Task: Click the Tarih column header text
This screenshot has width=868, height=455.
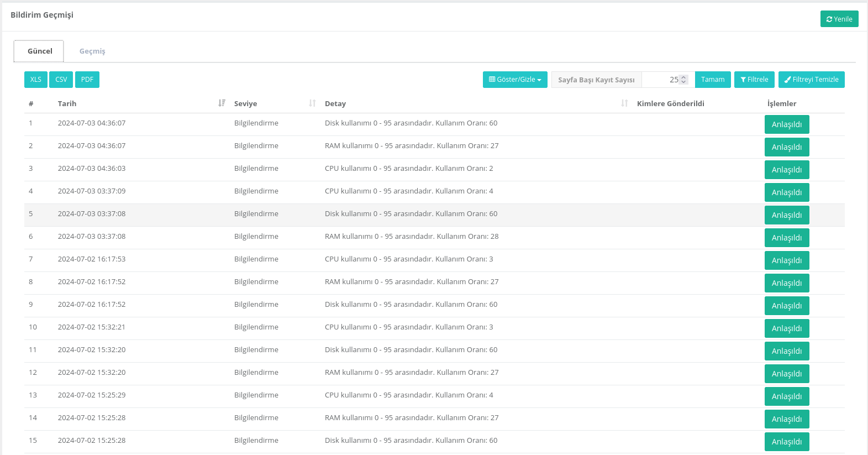Action: coord(67,103)
